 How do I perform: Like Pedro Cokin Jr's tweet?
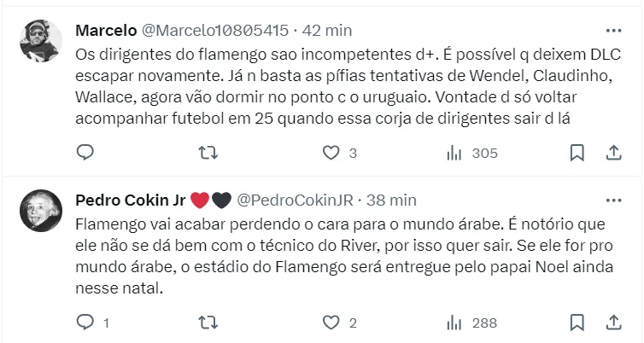(331, 323)
